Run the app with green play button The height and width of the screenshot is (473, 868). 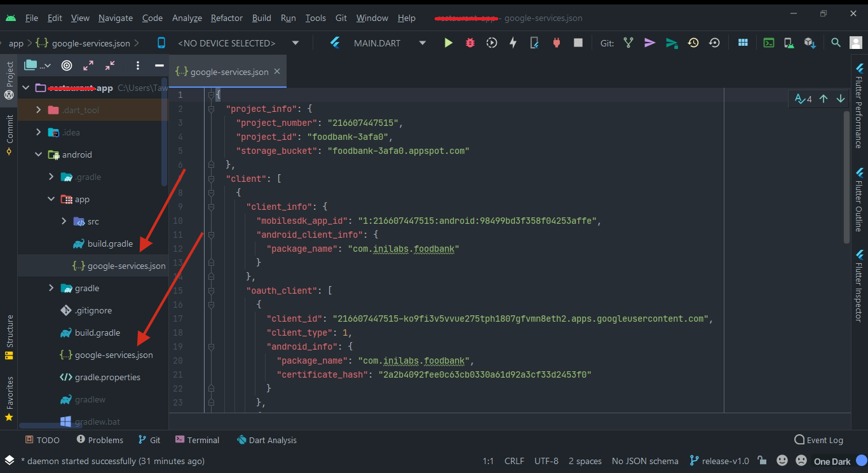point(449,43)
